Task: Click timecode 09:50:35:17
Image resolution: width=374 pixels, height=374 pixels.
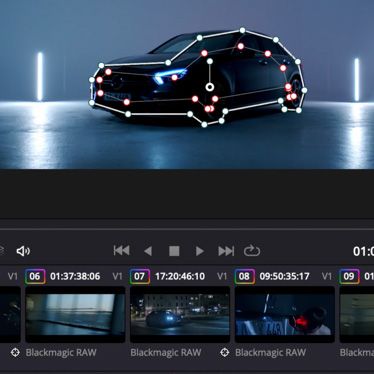Action: [x=284, y=276]
